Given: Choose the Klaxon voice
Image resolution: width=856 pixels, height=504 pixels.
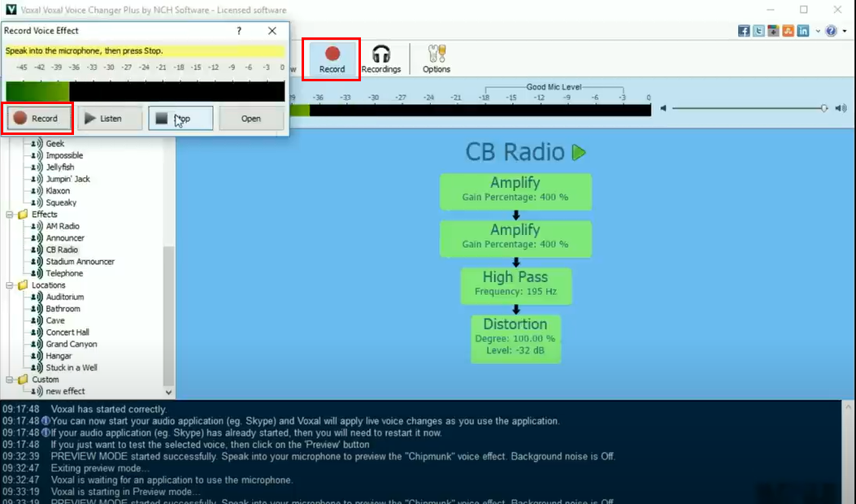Looking at the screenshot, I should coord(58,190).
